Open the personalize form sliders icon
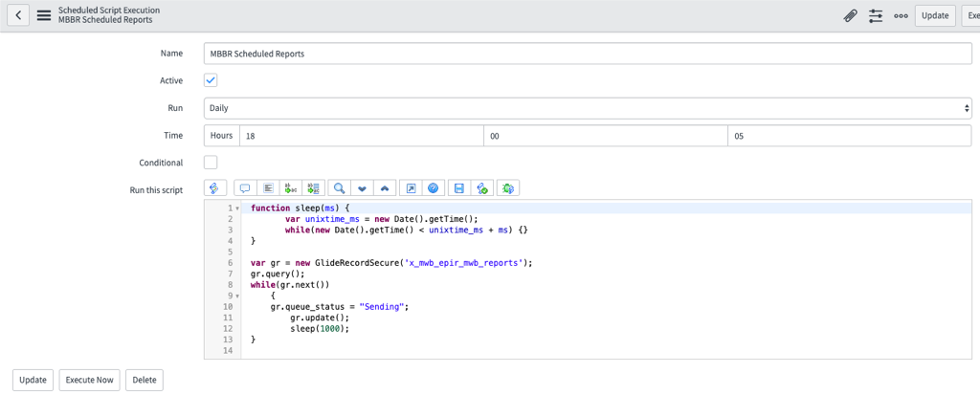 876,16
